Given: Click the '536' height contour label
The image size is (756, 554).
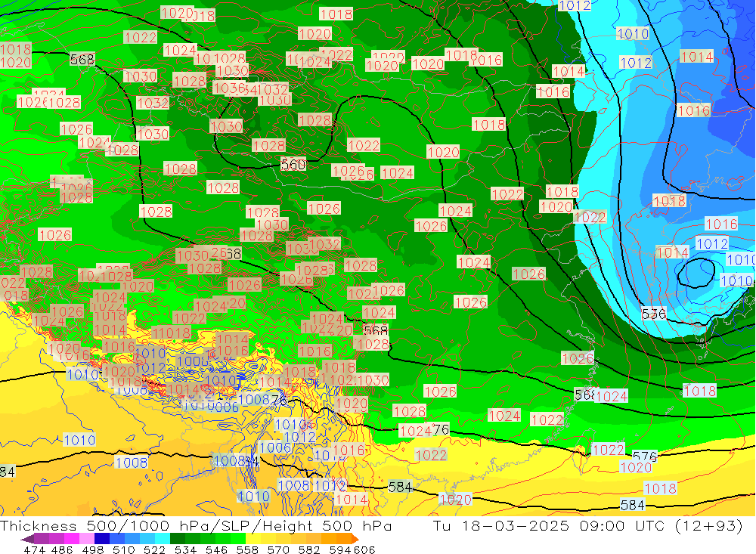Looking at the screenshot, I should click(654, 314).
